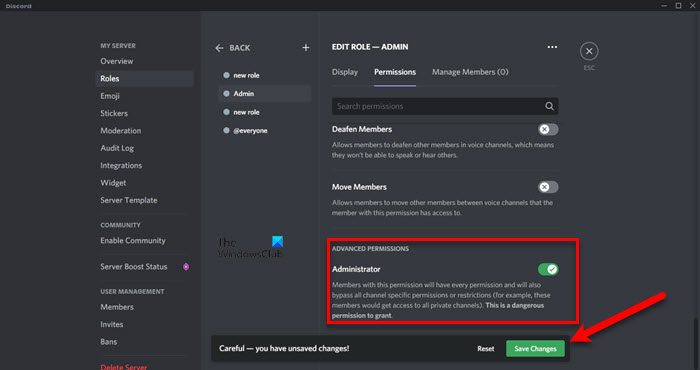Image resolution: width=700 pixels, height=370 pixels.
Task: Click the Deafen Members label
Action: point(362,129)
